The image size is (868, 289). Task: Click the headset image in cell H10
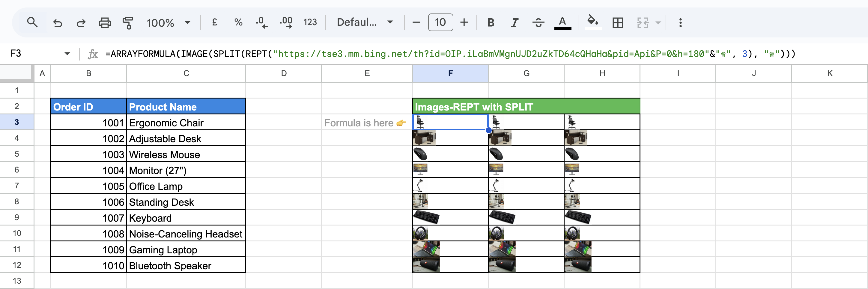pyautogui.click(x=572, y=233)
